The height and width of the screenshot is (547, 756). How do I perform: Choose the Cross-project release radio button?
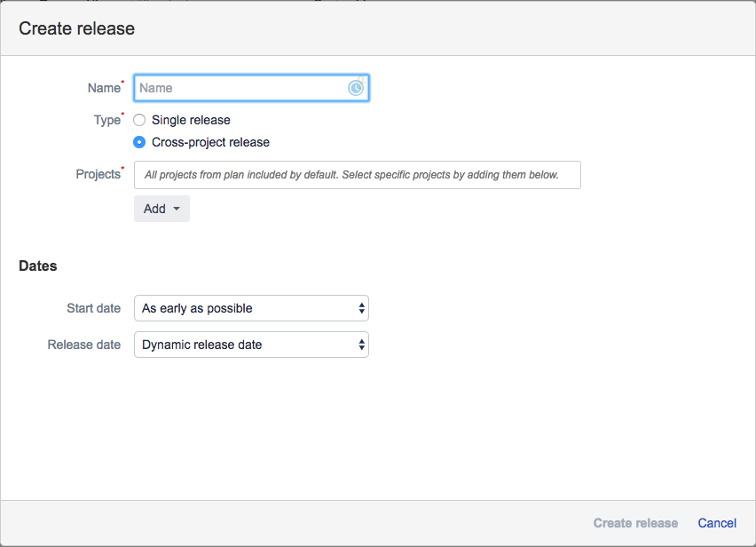coord(139,142)
